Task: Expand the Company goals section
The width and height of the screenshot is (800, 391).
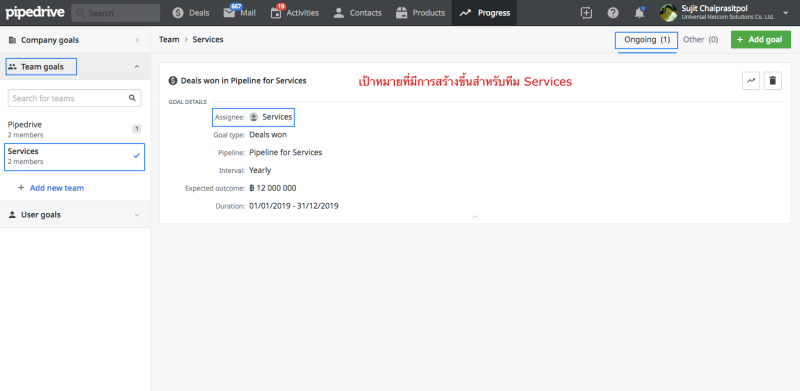Action: pyautogui.click(x=75, y=40)
